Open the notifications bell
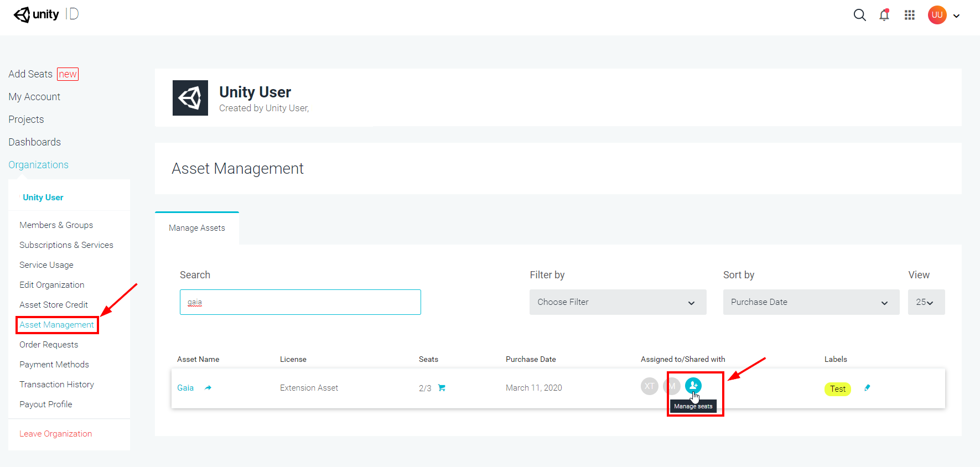 pos(884,15)
